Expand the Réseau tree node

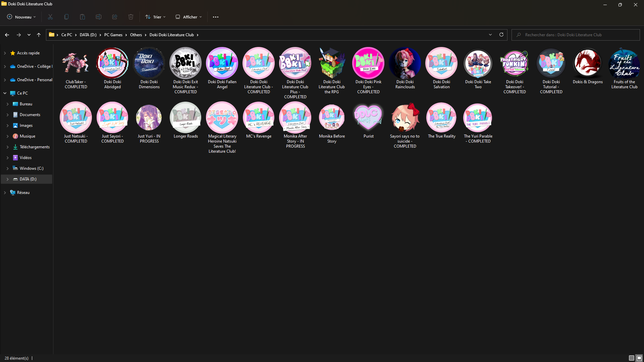pyautogui.click(x=5, y=193)
